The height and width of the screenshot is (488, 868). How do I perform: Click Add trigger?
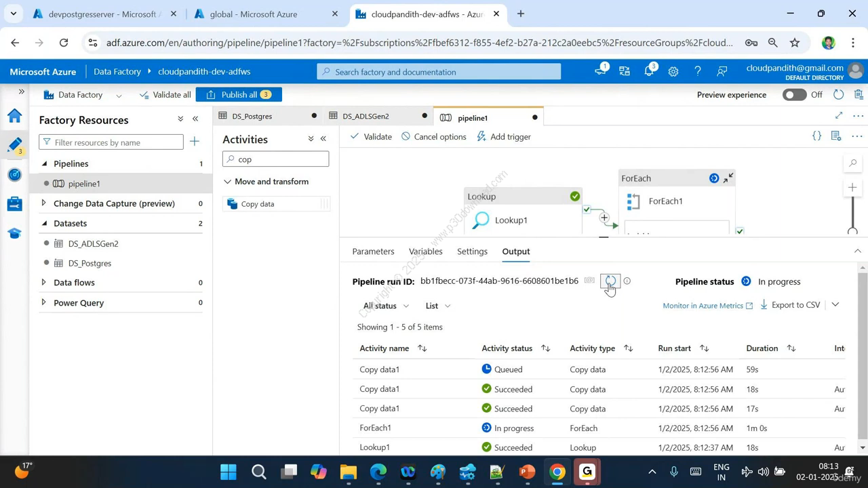[x=504, y=137]
